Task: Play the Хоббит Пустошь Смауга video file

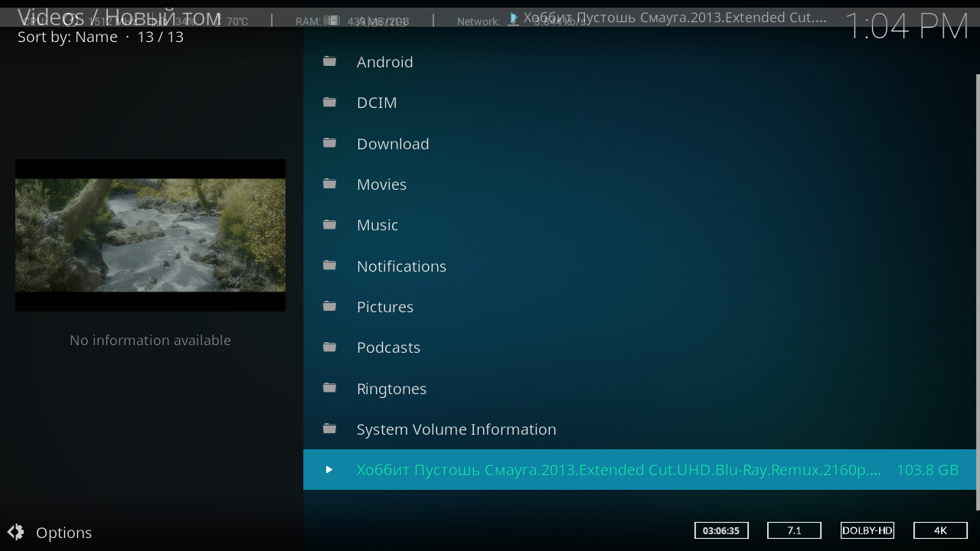Action: pyautogui.click(x=640, y=470)
